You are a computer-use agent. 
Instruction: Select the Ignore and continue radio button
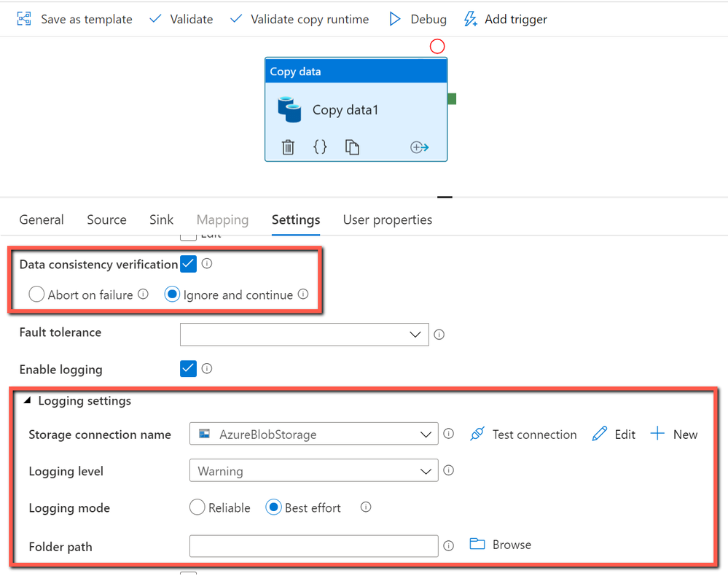click(172, 294)
